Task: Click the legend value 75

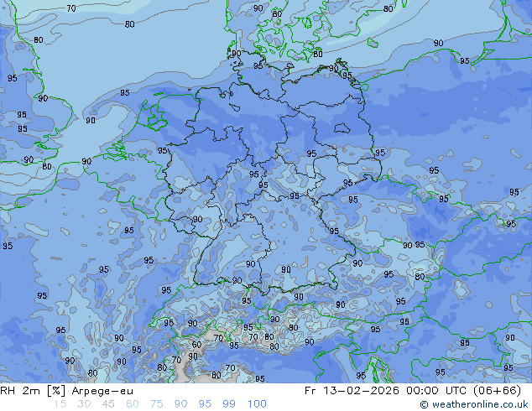Action: coord(156,404)
